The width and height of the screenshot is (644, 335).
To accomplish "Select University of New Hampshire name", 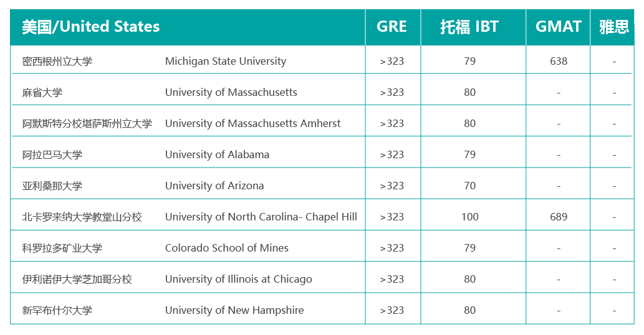I will point(234,310).
